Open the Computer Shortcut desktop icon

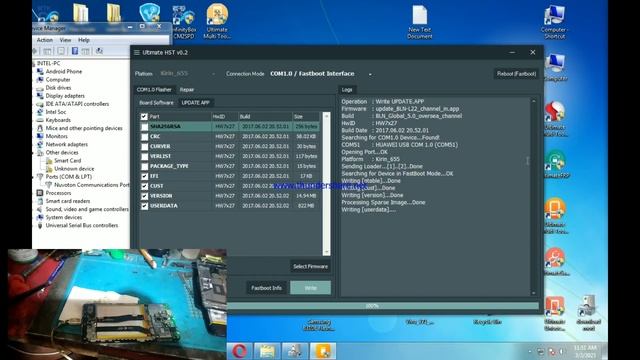pos(554,22)
